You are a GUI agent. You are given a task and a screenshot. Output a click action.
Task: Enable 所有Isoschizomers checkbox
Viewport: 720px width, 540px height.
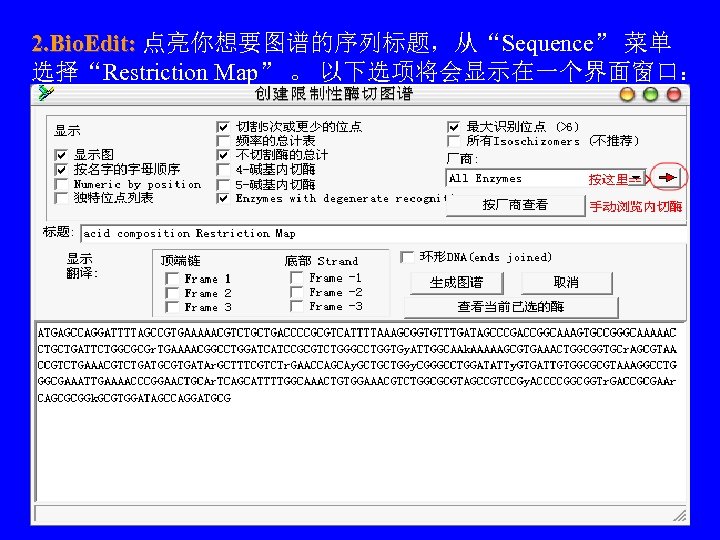(x=453, y=141)
